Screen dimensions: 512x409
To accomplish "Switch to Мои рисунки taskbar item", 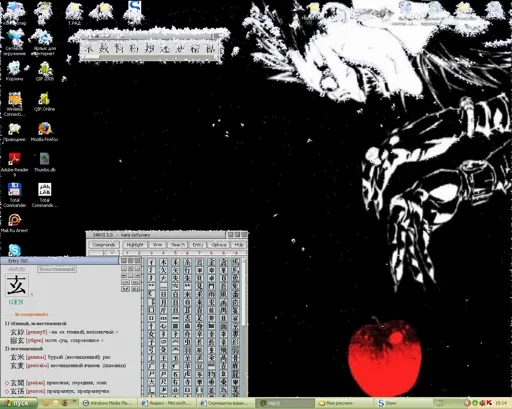I will click(343, 403).
